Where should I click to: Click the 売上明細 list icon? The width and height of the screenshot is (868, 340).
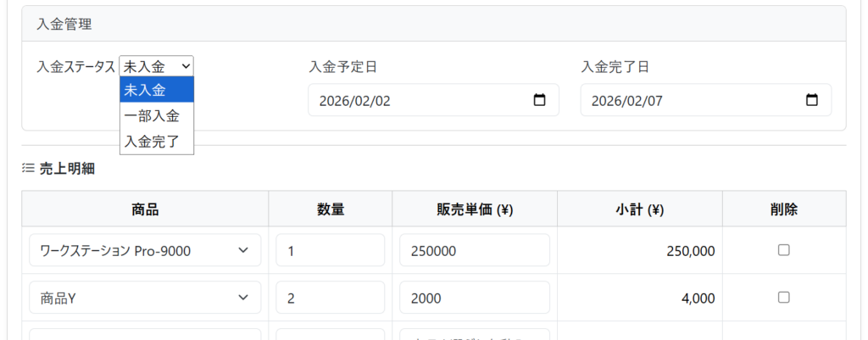pos(27,169)
